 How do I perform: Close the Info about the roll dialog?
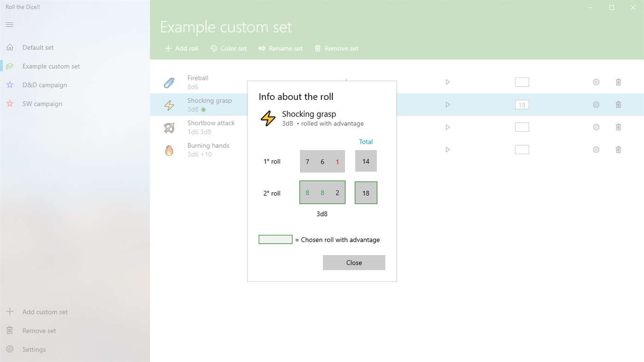coord(354,263)
